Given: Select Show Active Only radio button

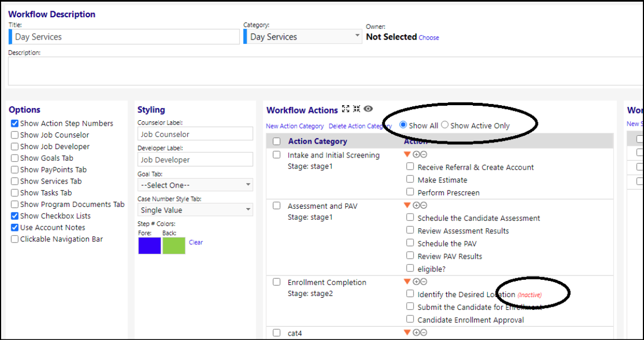Looking at the screenshot, I should (x=445, y=125).
